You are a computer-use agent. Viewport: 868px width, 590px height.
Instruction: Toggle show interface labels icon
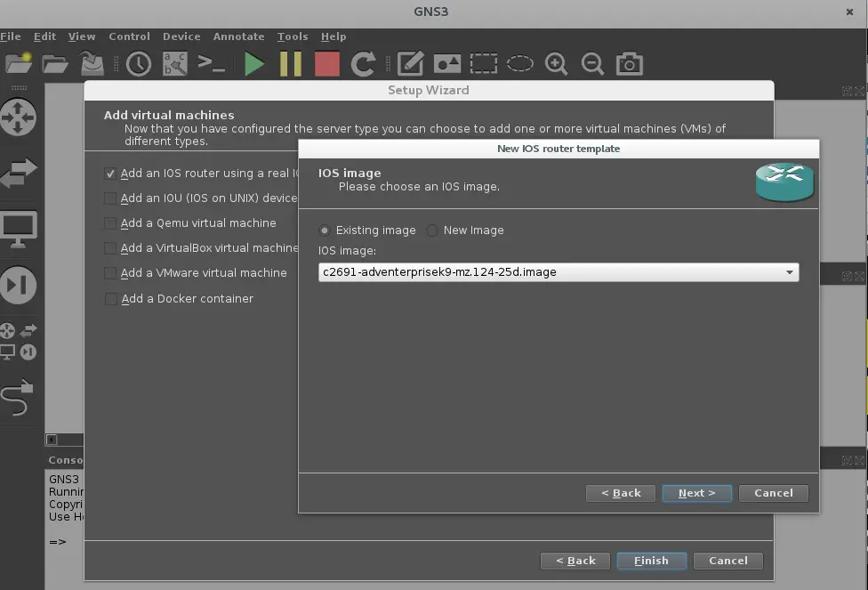tap(175, 64)
